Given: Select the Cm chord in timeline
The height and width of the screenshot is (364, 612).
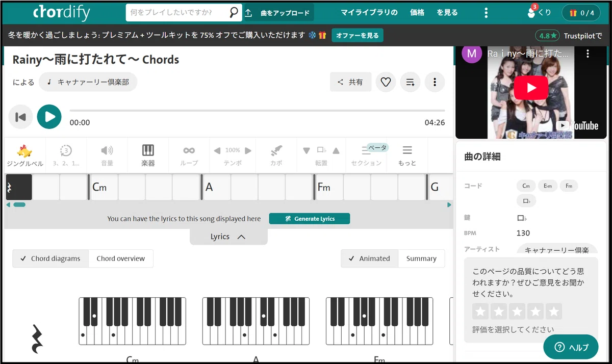Looking at the screenshot, I should click(104, 187).
